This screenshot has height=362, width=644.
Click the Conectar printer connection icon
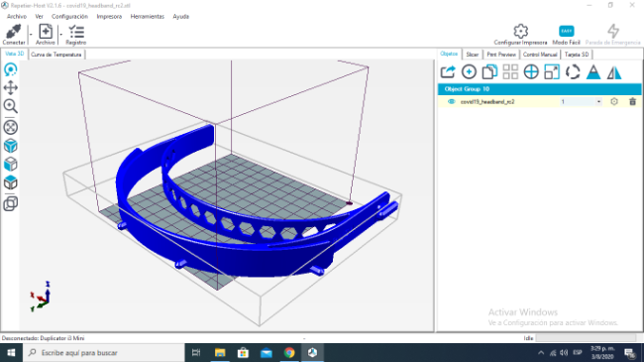click(14, 32)
